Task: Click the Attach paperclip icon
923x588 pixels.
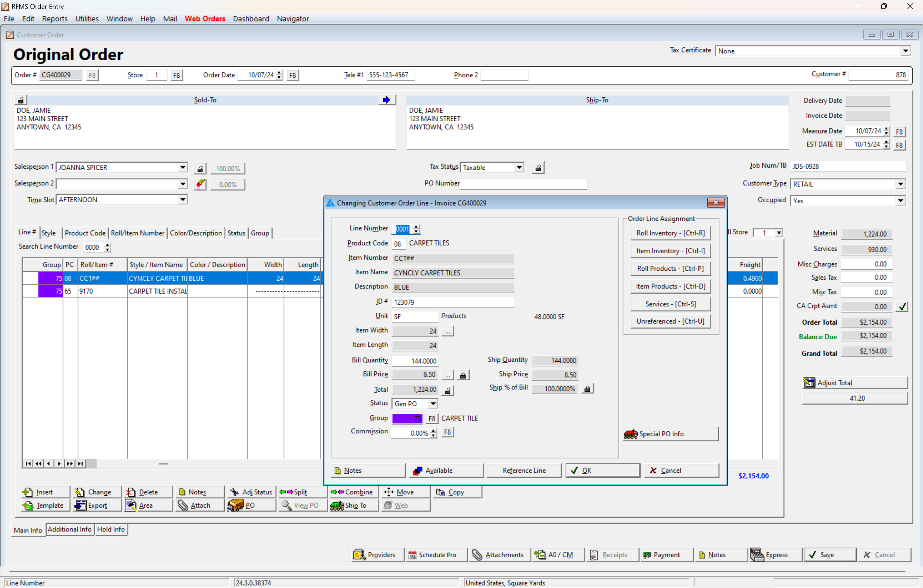Action: click(x=183, y=505)
